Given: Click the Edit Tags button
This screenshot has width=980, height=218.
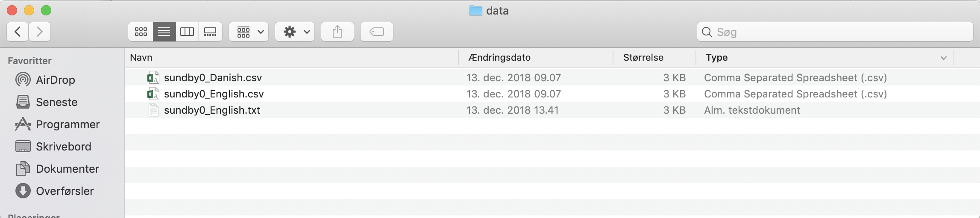Looking at the screenshot, I should pos(376,32).
